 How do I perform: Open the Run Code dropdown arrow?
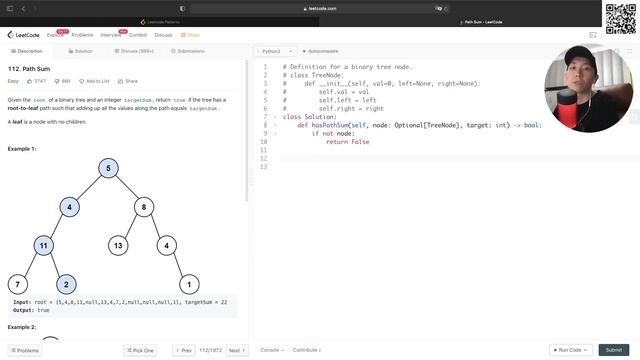pyautogui.click(x=585, y=350)
